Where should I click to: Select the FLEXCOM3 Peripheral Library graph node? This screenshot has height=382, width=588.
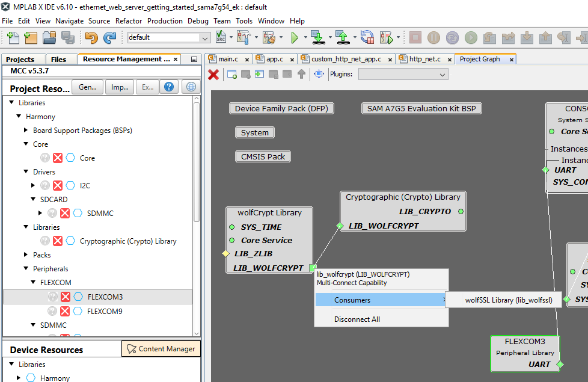(x=525, y=353)
